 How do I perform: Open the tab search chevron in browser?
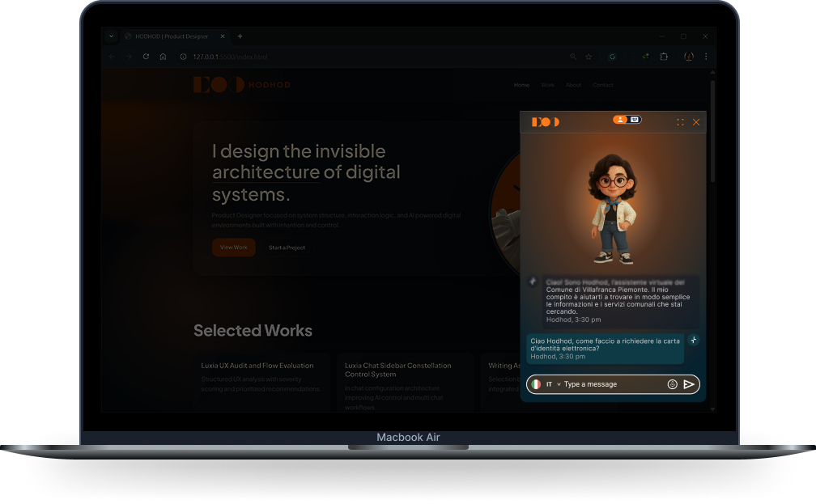click(x=112, y=36)
